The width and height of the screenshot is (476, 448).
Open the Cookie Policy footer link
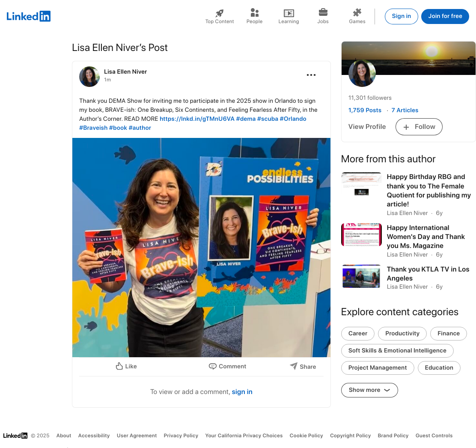[x=306, y=436]
